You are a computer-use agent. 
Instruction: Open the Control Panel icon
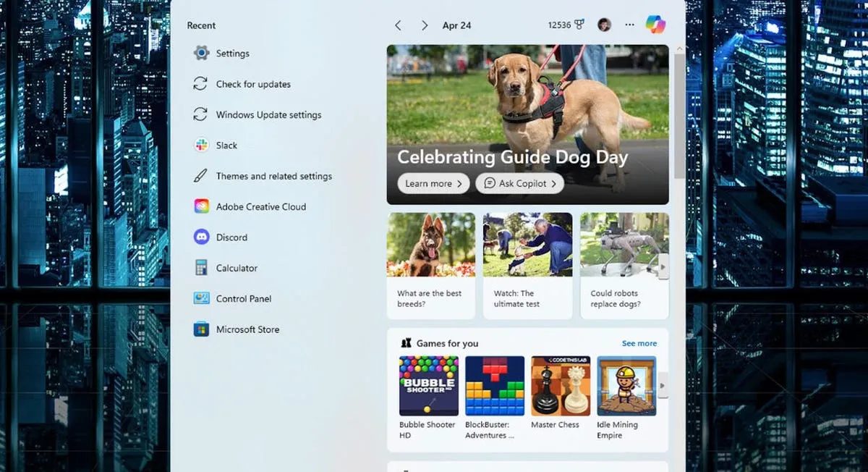[x=201, y=299]
